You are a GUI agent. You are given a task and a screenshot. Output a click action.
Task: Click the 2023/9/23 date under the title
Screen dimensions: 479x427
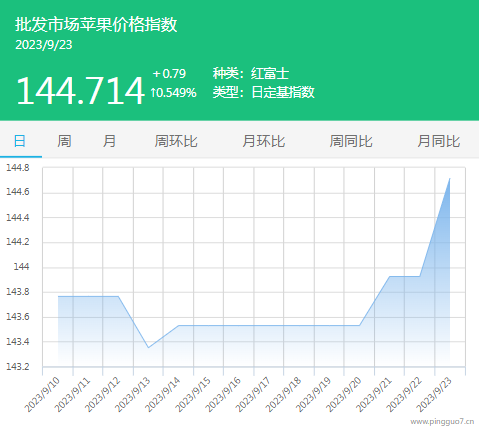click(44, 45)
